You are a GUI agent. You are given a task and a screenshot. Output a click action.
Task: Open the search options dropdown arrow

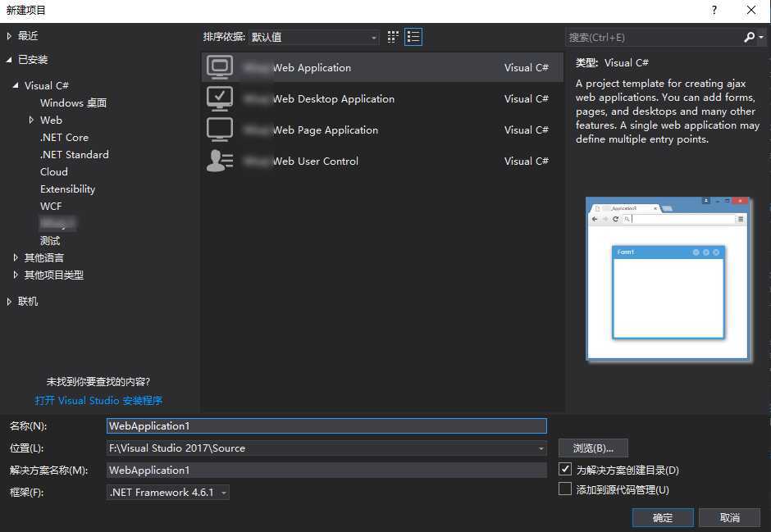pos(761,38)
